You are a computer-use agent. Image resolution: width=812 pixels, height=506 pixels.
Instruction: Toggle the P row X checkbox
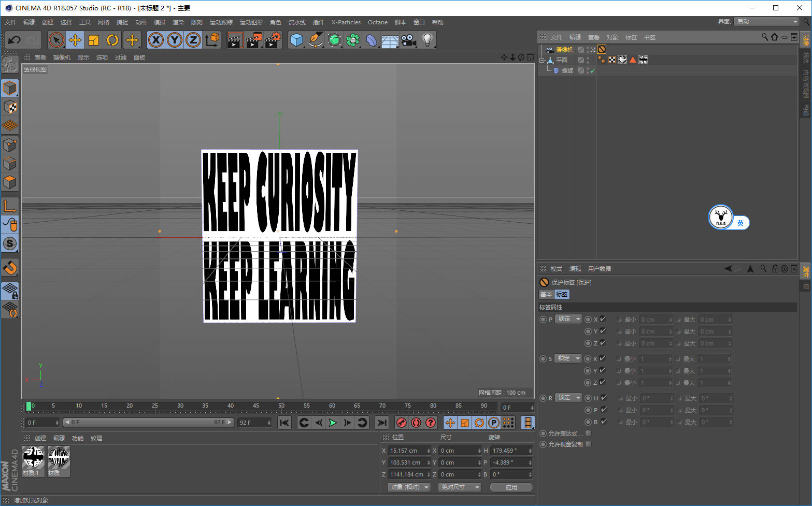(x=603, y=319)
